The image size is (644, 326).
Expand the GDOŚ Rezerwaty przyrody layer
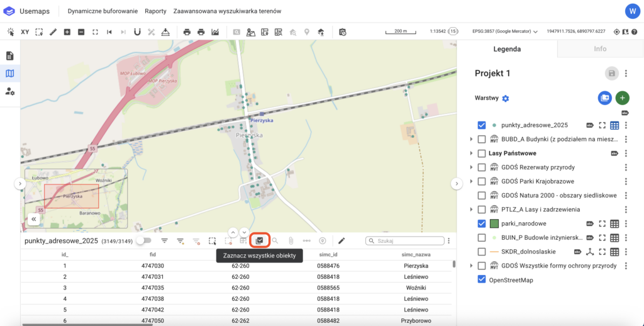(x=471, y=167)
